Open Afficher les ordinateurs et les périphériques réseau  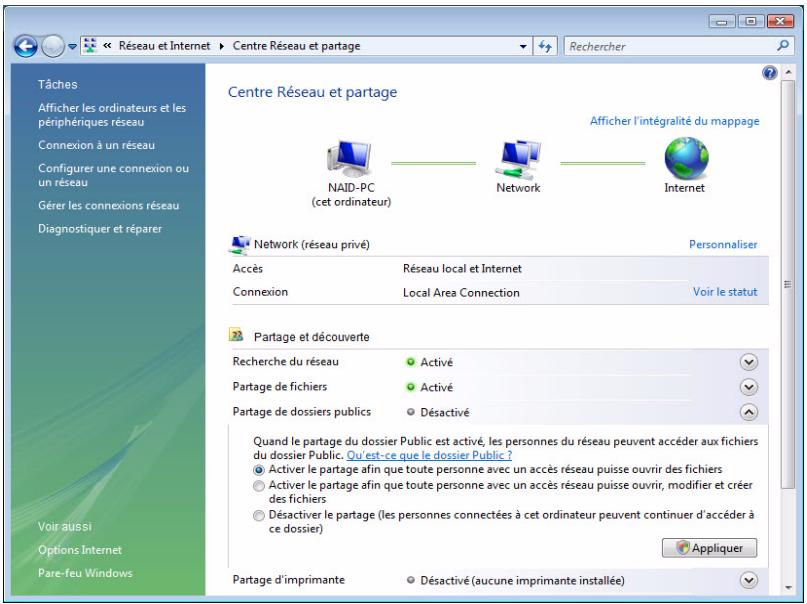112,115
